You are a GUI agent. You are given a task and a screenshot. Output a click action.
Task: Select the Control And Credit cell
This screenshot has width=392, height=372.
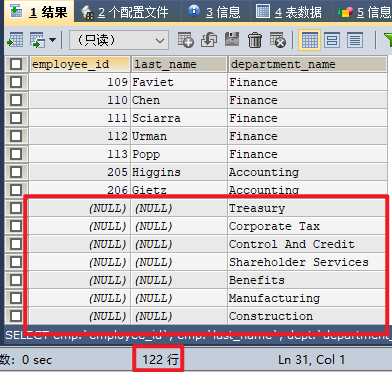pos(307,244)
